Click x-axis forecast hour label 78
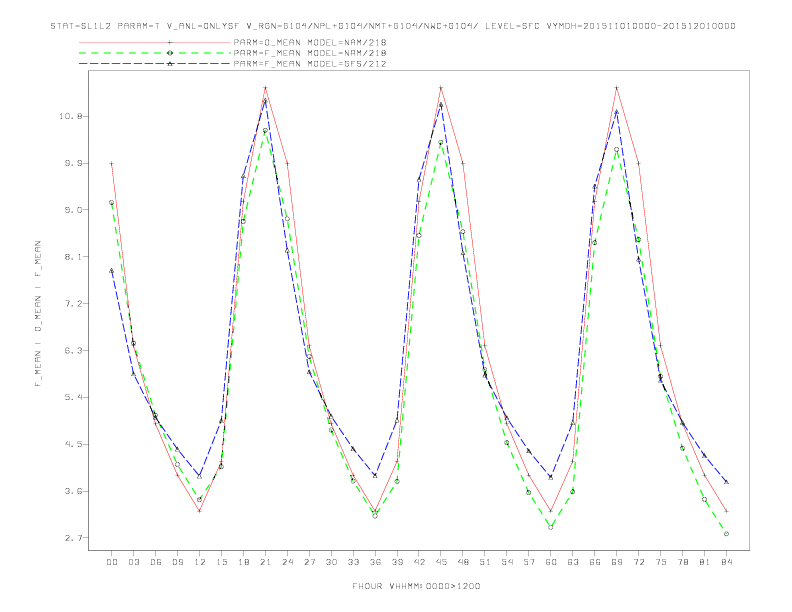The height and width of the screenshot is (612, 792). click(x=682, y=562)
